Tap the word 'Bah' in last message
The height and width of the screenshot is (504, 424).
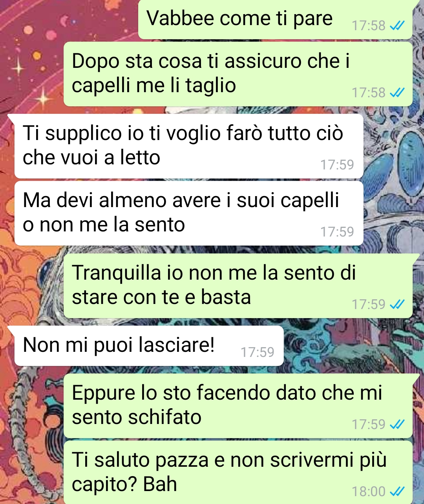[160, 484]
